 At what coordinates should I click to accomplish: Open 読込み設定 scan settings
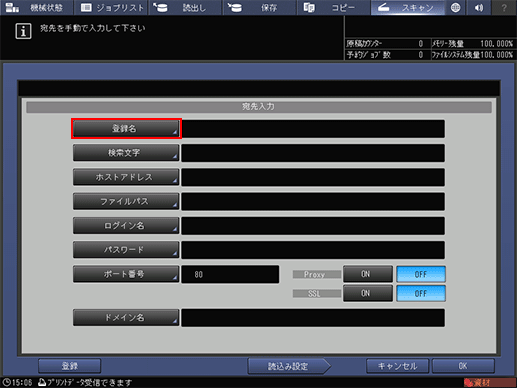(x=289, y=366)
